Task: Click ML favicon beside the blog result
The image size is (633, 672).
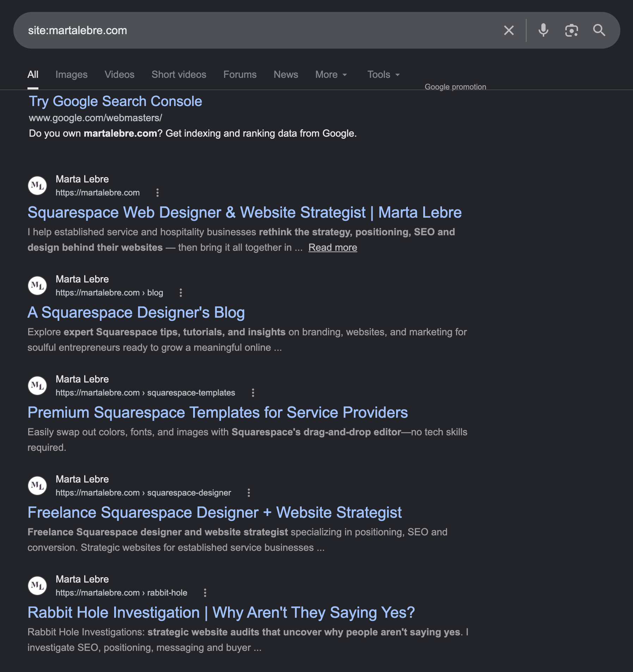Action: pos(37,286)
